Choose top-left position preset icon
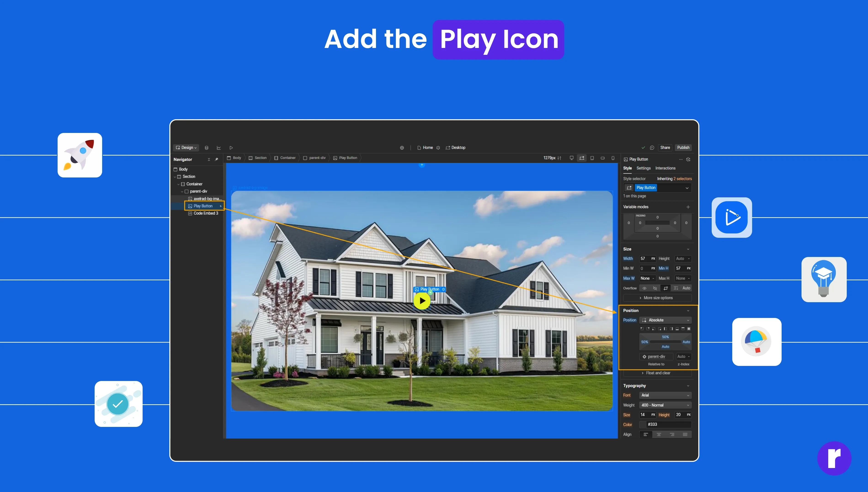This screenshot has height=492, width=868. click(642, 329)
